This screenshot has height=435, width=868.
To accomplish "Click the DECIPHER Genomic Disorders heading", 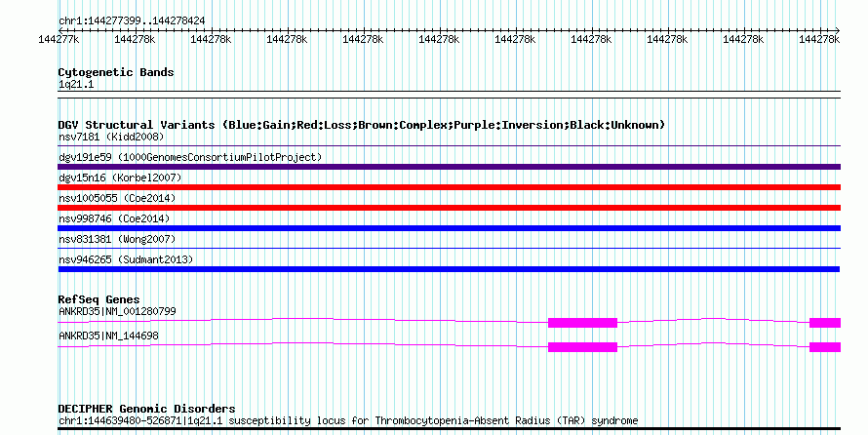I will (146, 409).
